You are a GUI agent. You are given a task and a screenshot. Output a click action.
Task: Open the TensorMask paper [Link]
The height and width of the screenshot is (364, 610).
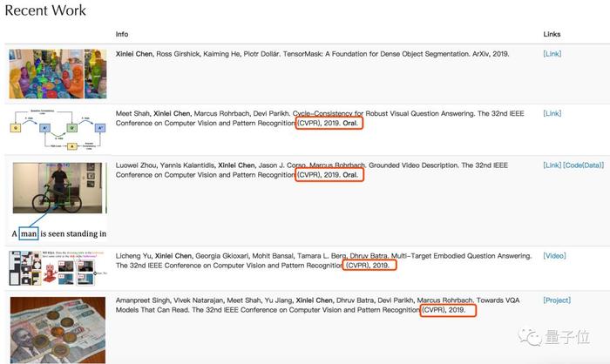[x=552, y=54]
